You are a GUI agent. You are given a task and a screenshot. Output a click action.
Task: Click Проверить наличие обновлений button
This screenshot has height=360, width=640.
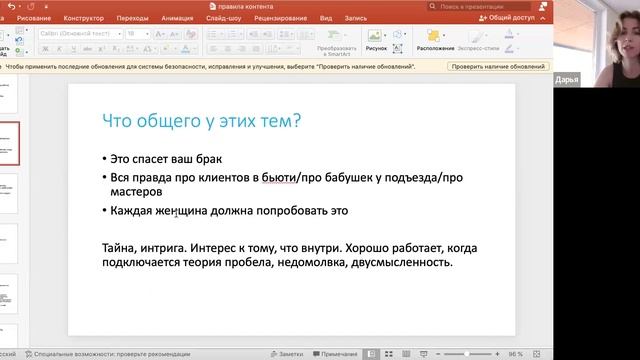coord(498,67)
